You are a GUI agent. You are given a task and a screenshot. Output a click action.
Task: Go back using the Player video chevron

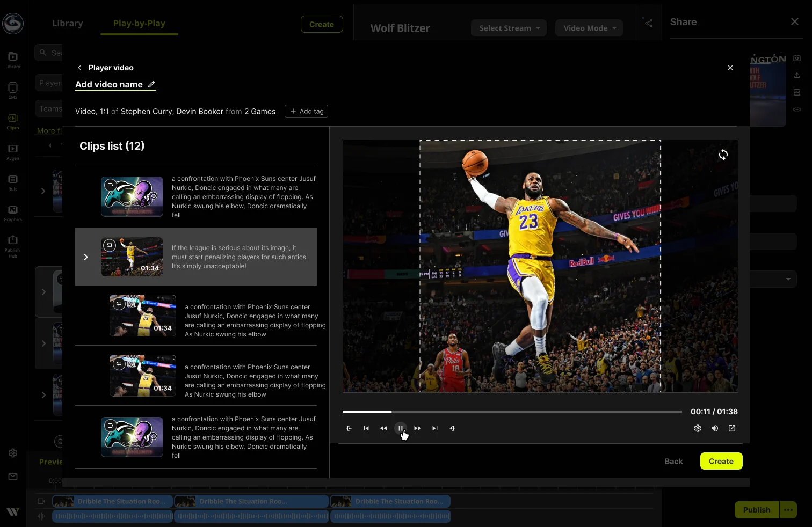click(x=79, y=68)
